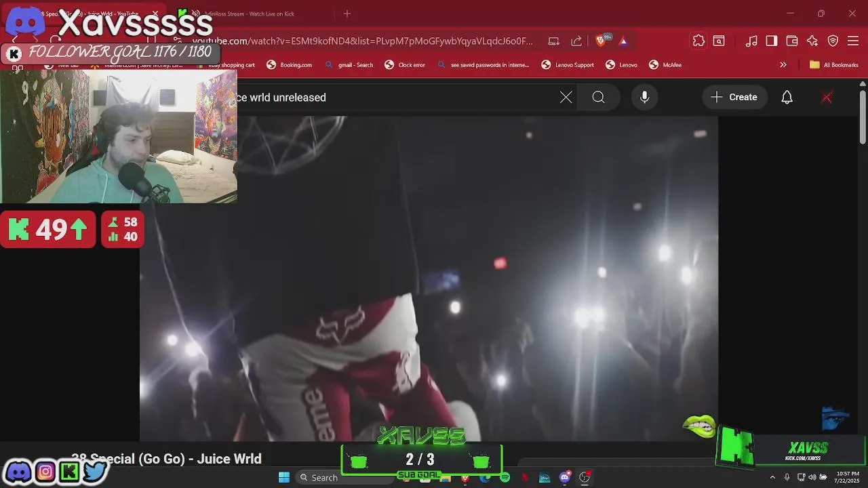Open the Windows Start menu
The image size is (868, 488).
coord(284,478)
